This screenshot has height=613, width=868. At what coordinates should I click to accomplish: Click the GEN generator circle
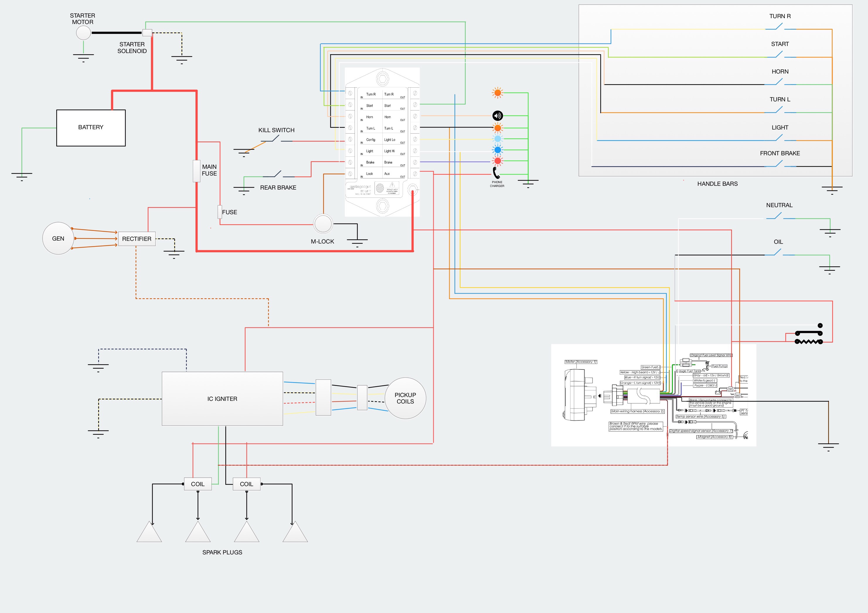click(58, 238)
